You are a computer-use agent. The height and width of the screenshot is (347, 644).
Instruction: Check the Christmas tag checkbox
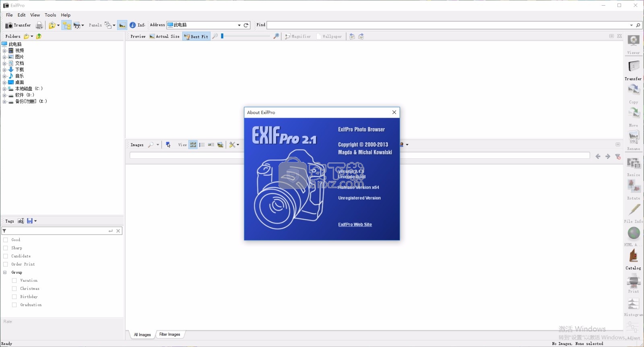14,289
